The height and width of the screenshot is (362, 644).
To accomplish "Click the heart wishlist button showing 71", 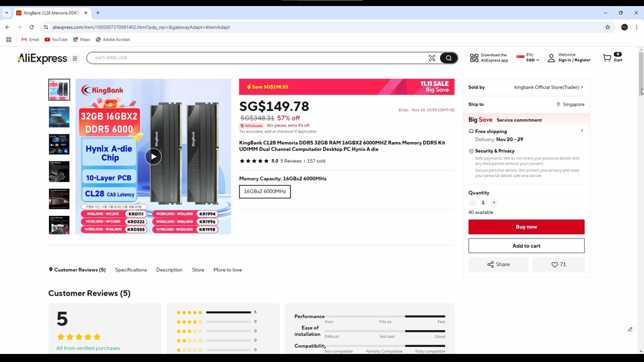I will click(x=558, y=264).
